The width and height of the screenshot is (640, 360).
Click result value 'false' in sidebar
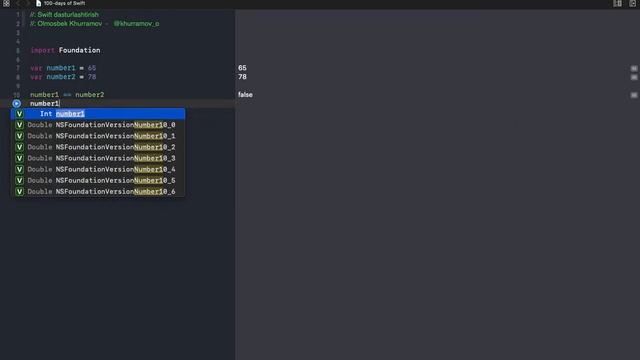(245, 95)
